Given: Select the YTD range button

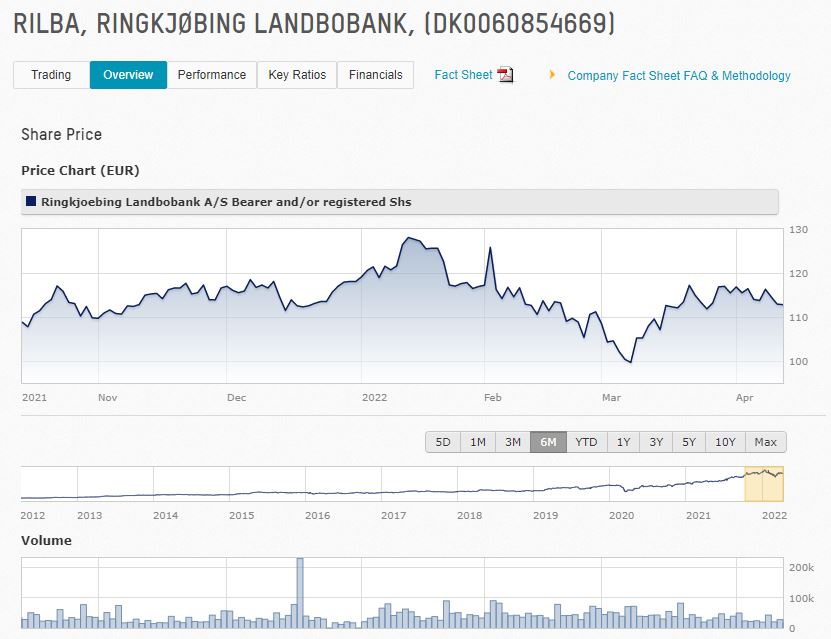Looking at the screenshot, I should coord(586,442).
